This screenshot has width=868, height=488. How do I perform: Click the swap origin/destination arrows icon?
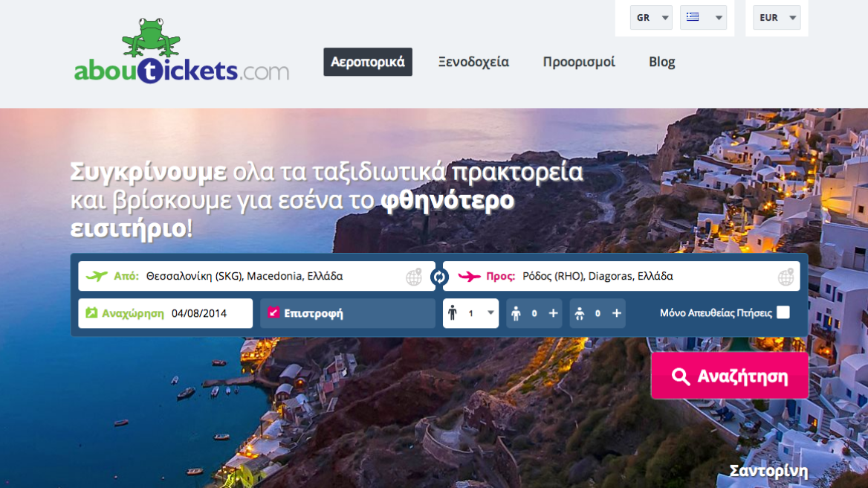(438, 275)
